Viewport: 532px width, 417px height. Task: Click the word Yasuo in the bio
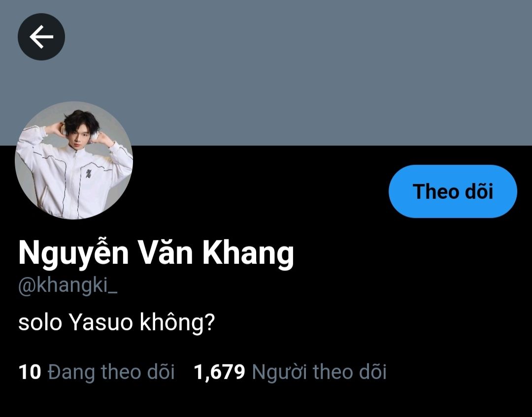click(x=101, y=322)
